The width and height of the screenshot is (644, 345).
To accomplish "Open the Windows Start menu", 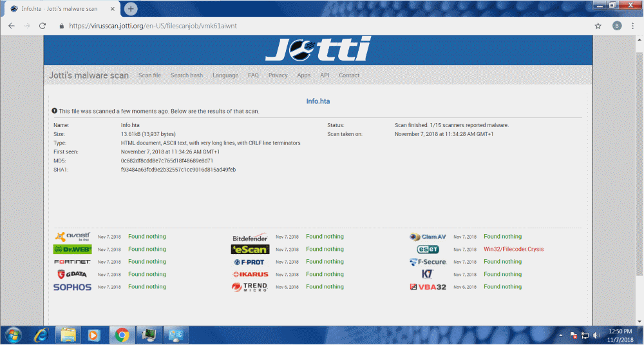I will (x=13, y=335).
